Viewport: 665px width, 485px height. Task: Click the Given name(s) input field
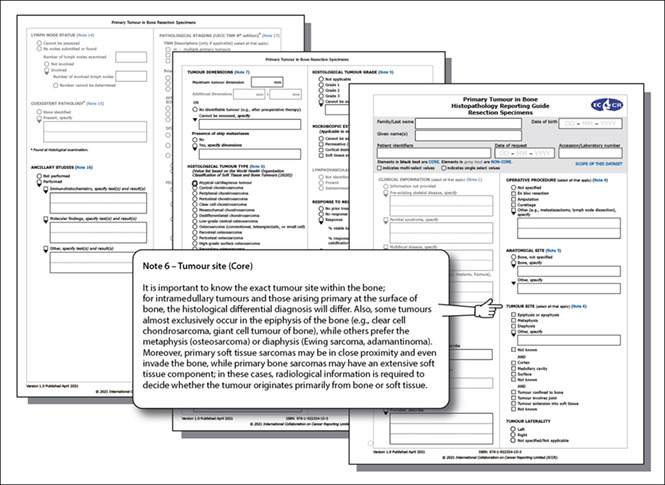[468, 135]
